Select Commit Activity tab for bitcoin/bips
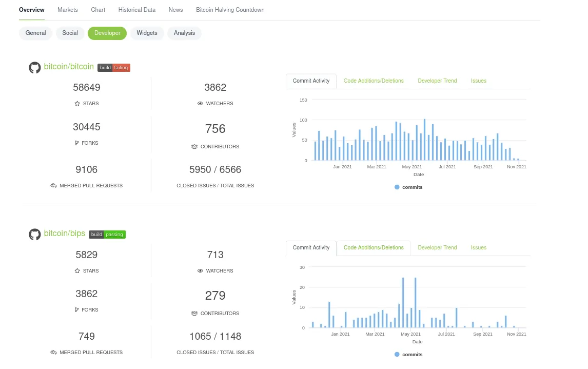Viewport: 588px width, 369px height. point(311,248)
